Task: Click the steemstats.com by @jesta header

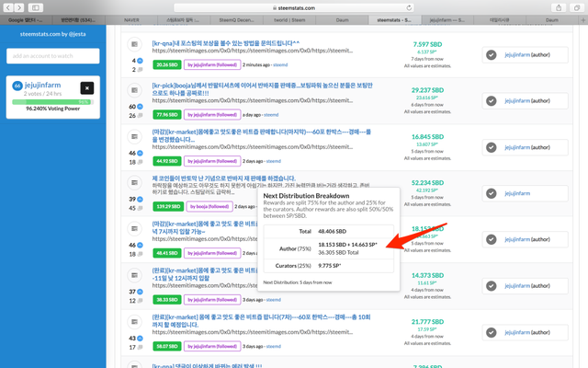Action: (53, 34)
